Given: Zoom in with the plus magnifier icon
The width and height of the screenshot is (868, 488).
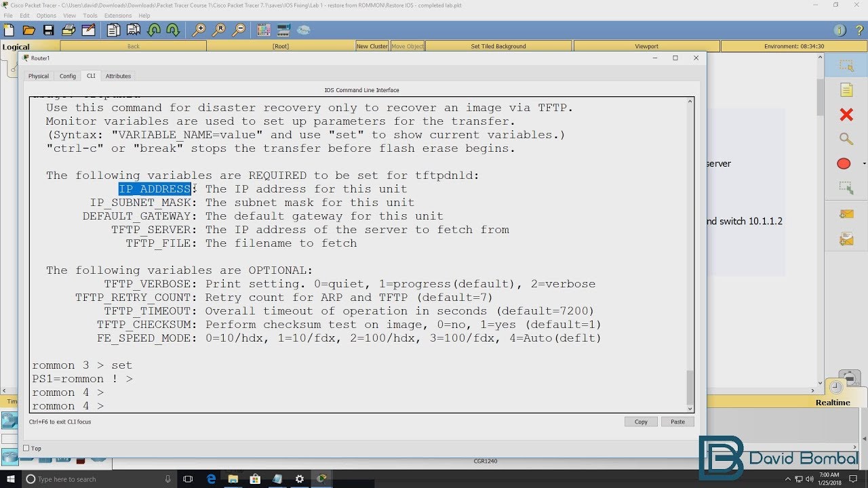Looking at the screenshot, I should click(x=199, y=30).
